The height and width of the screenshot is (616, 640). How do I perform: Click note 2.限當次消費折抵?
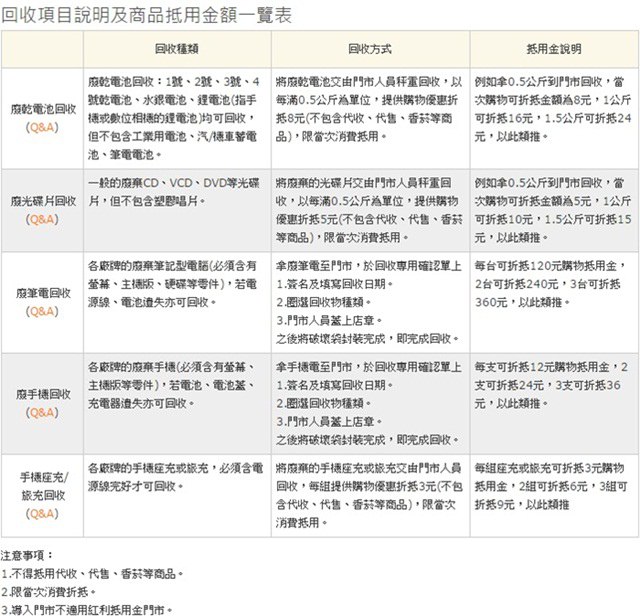point(49,592)
